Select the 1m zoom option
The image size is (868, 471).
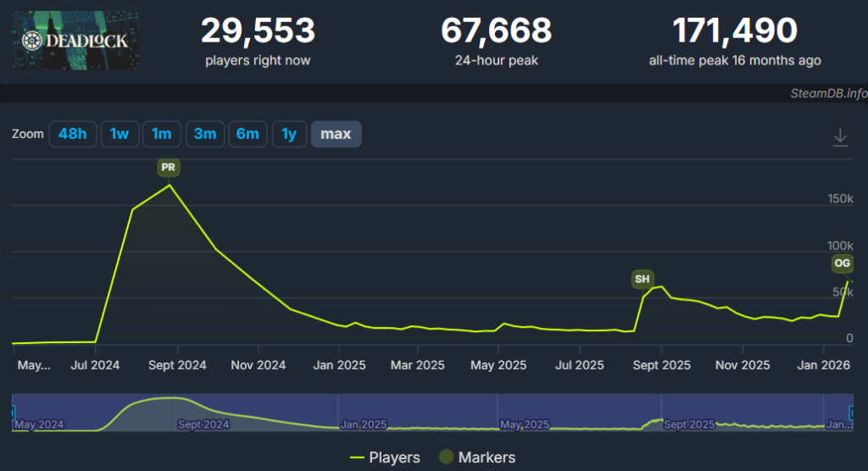[161, 134]
